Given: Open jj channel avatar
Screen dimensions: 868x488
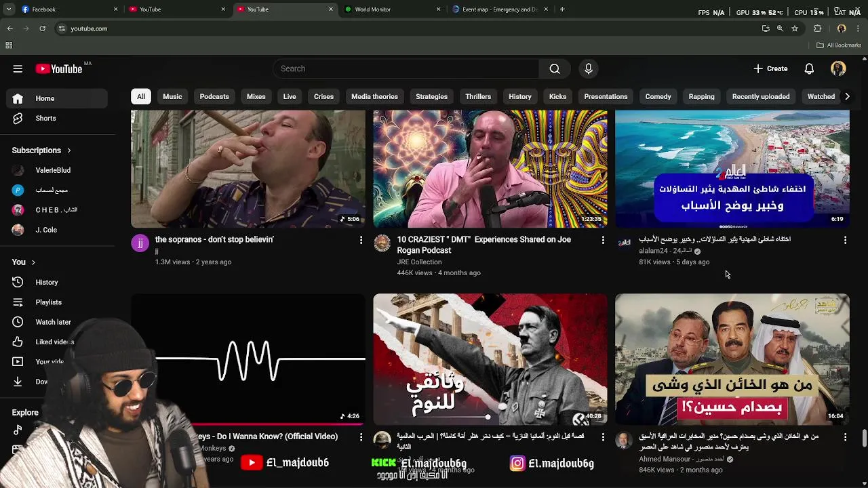Looking at the screenshot, I should pos(140,243).
